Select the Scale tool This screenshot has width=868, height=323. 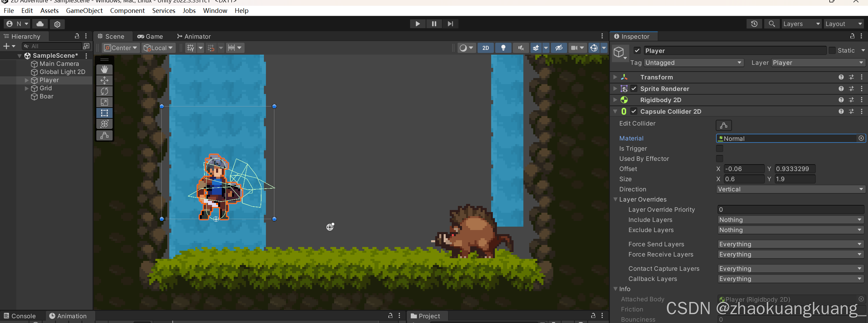[104, 102]
